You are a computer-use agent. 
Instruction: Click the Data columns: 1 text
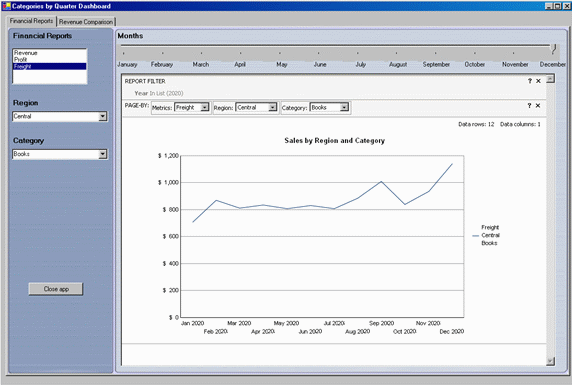(x=520, y=124)
